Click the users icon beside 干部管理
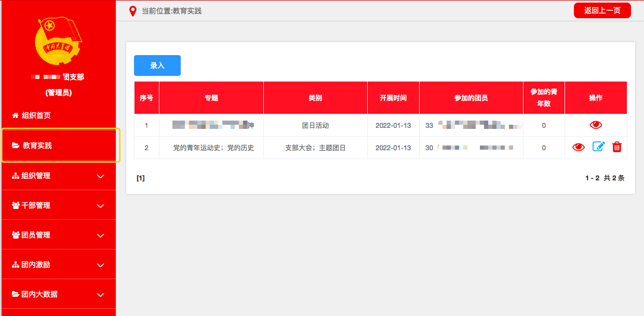The image size is (644, 316). 15,205
